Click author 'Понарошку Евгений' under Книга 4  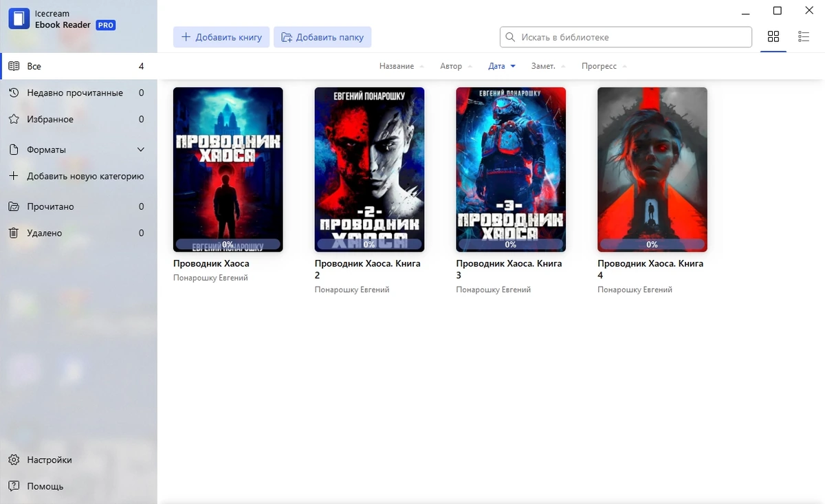pos(635,290)
